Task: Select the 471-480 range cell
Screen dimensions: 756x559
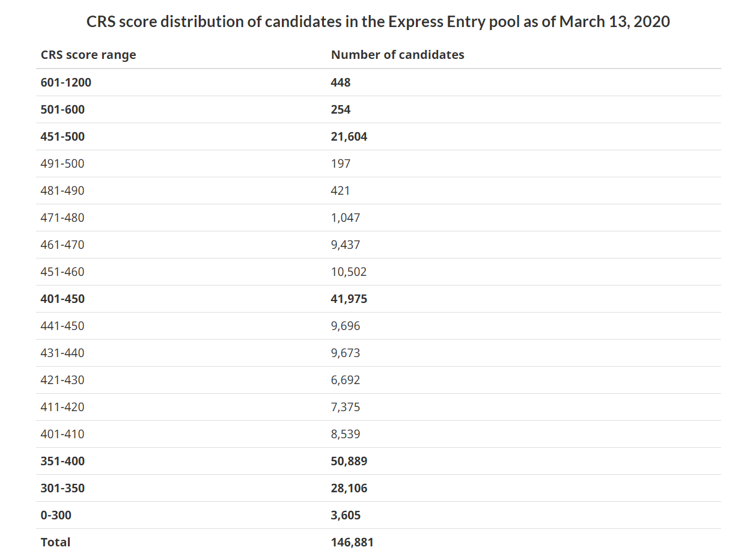Action: pos(62,218)
